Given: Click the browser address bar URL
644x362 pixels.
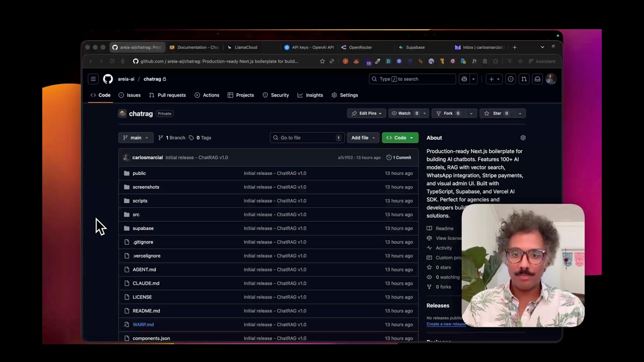Looking at the screenshot, I should [x=219, y=61].
